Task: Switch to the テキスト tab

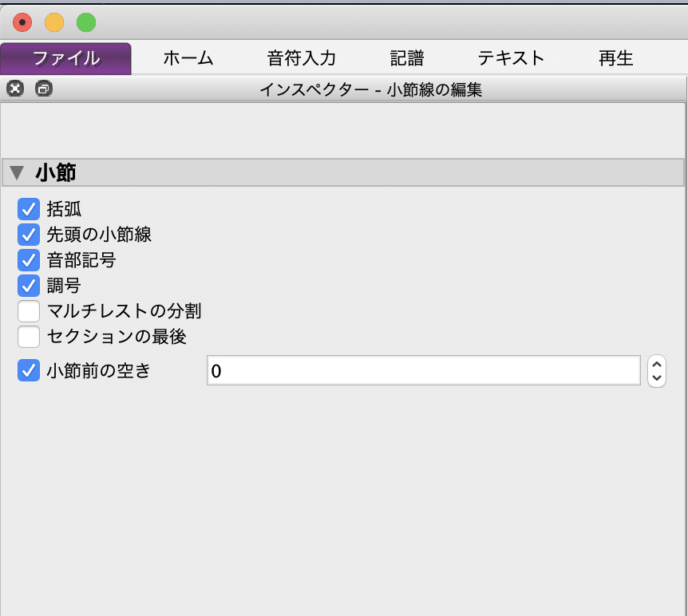Action: click(x=512, y=57)
